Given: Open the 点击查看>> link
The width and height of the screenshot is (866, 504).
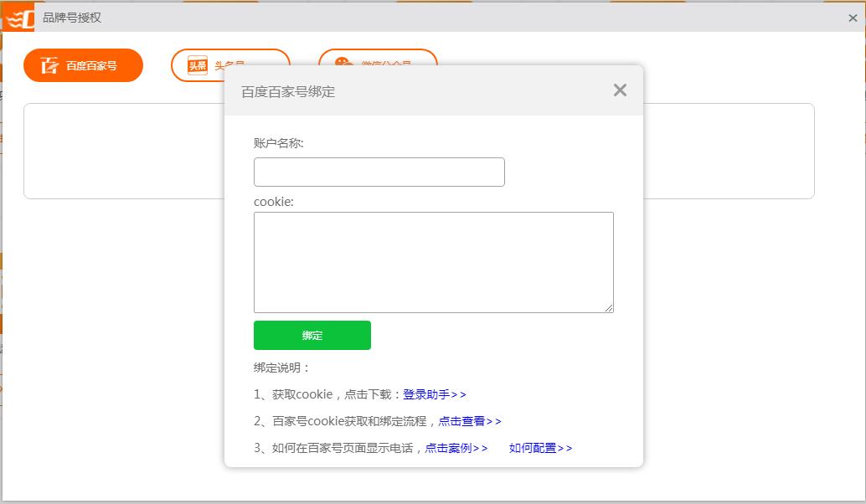Looking at the screenshot, I should pyautogui.click(x=470, y=421).
